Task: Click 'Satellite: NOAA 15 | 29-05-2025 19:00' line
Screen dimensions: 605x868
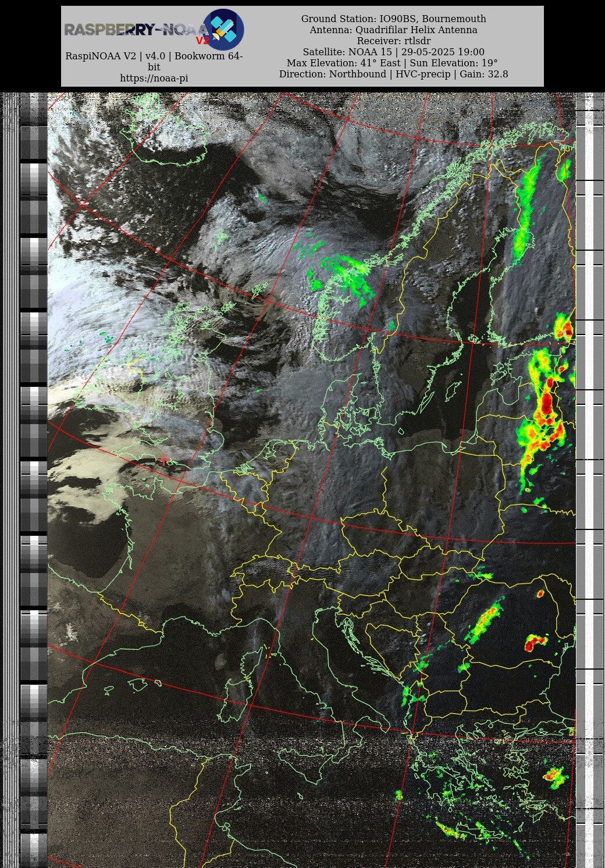Action: tap(394, 52)
